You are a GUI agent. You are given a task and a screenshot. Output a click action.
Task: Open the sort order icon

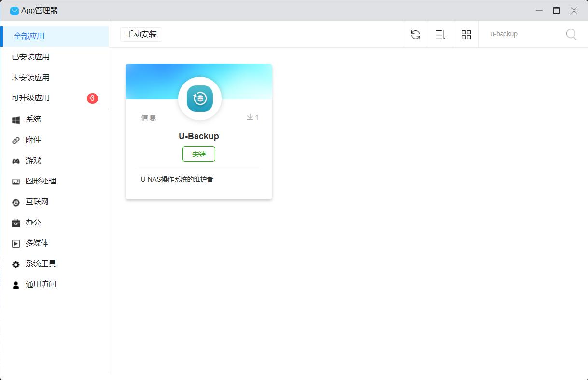(x=440, y=34)
